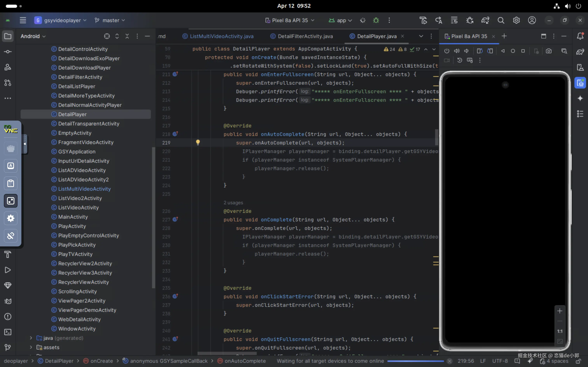Open Logcat cat icon in left sidebar
The image size is (588, 367).
tap(8, 301)
